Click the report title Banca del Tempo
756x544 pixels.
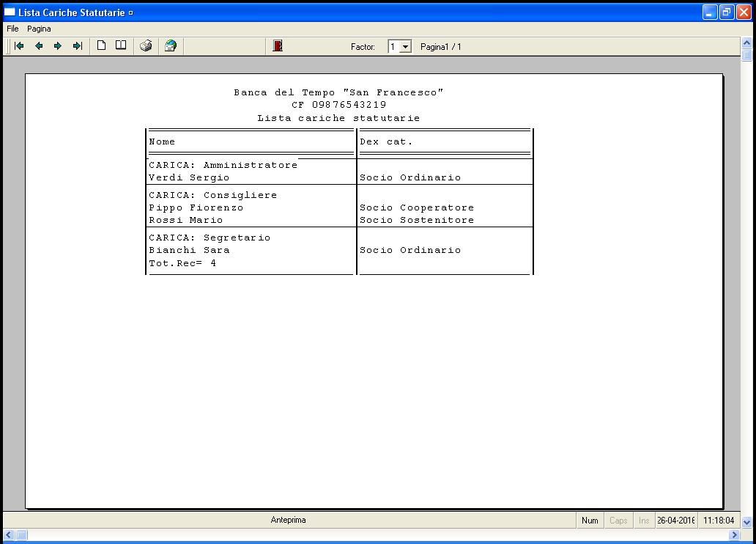click(x=338, y=92)
